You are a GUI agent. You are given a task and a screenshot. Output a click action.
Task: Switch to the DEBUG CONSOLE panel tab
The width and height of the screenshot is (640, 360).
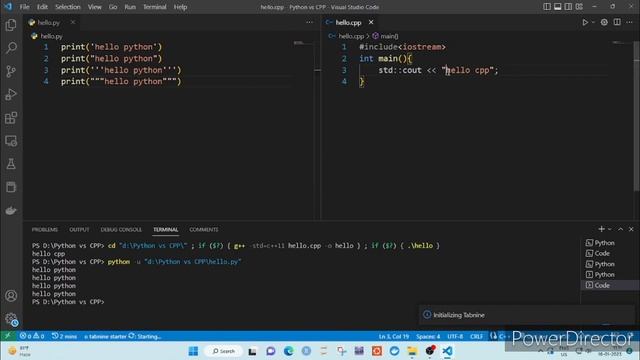[x=121, y=229]
